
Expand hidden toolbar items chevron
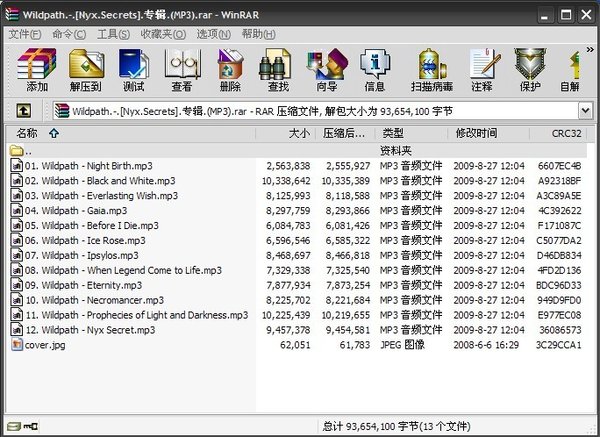click(590, 50)
